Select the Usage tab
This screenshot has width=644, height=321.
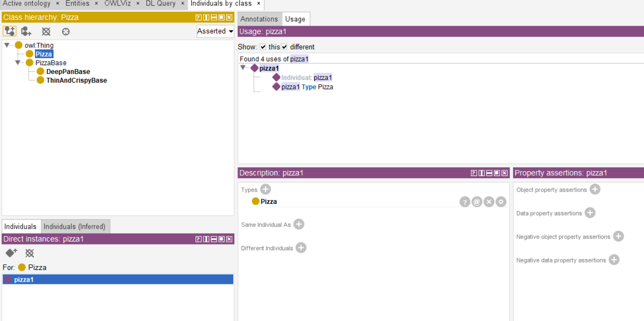point(295,19)
